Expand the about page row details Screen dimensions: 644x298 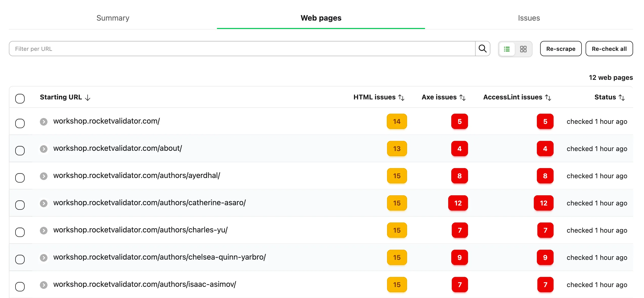(44, 149)
